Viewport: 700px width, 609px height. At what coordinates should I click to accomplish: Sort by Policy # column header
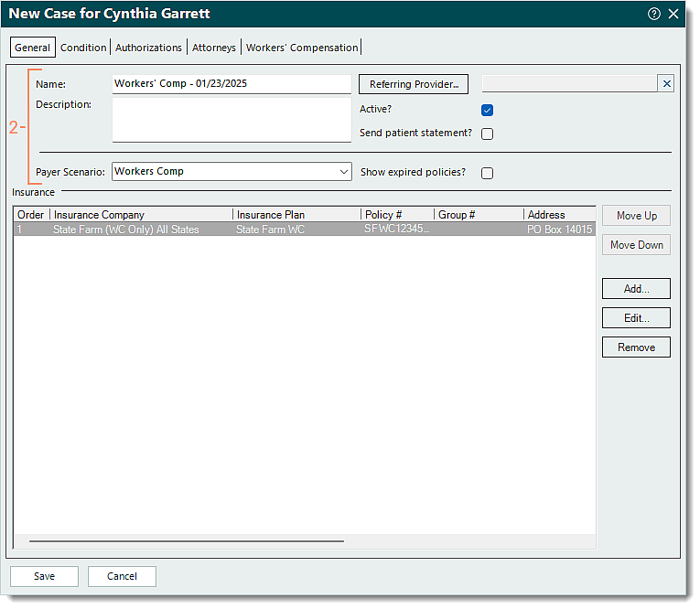coord(397,215)
